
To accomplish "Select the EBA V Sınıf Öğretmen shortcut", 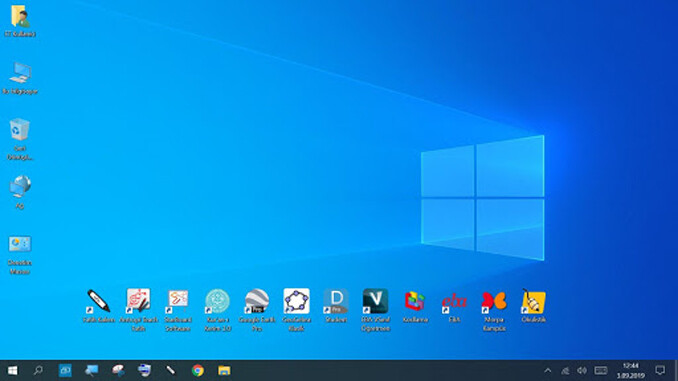I will click(x=375, y=301).
